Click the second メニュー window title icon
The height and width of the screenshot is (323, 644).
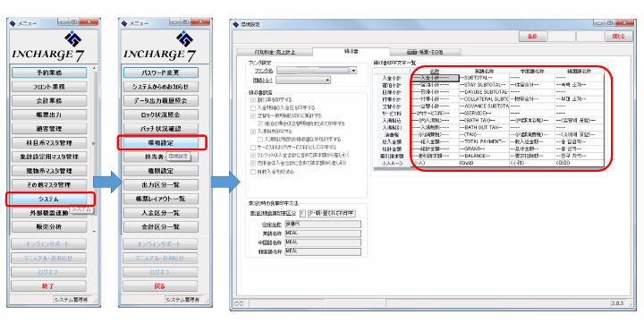coord(124,23)
